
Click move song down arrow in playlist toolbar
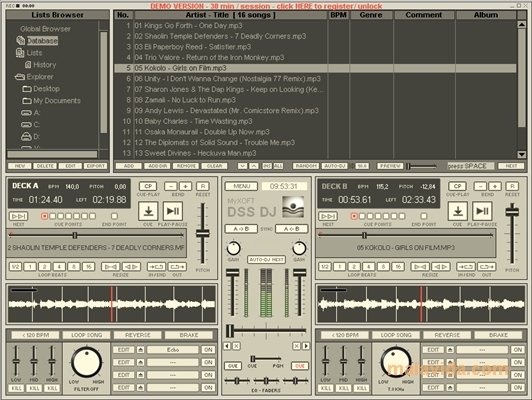coord(242,166)
